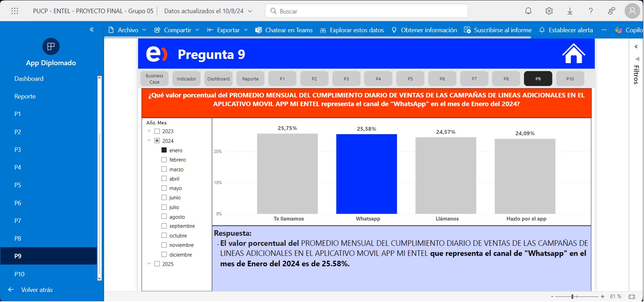Image resolution: width=644 pixels, height=302 pixels.
Task: Click the Indicador button
Action: 187,79
